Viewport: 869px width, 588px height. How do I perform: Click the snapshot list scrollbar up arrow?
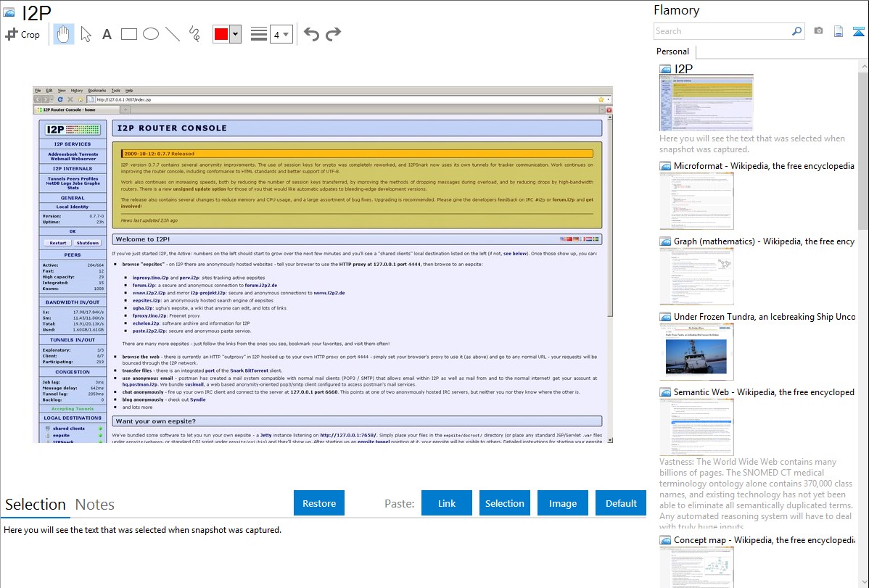point(863,67)
